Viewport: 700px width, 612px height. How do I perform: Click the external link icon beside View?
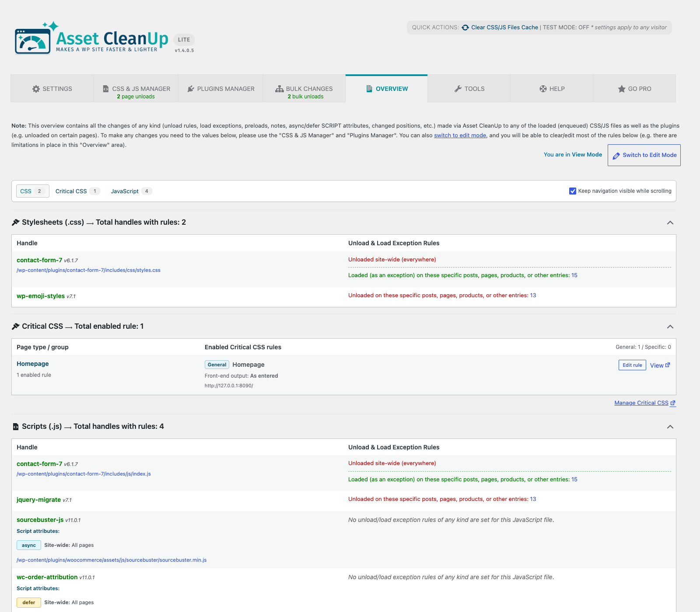668,365
